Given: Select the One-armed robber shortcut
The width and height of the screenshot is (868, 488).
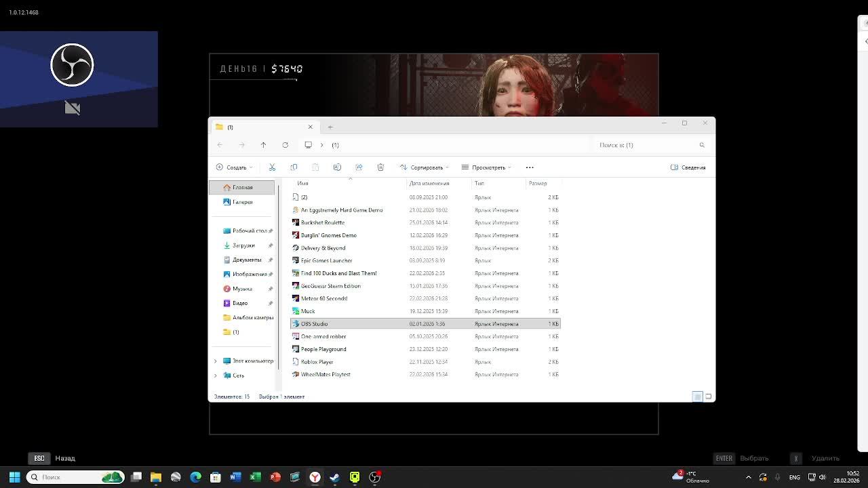Looking at the screenshot, I should tap(425, 336).
